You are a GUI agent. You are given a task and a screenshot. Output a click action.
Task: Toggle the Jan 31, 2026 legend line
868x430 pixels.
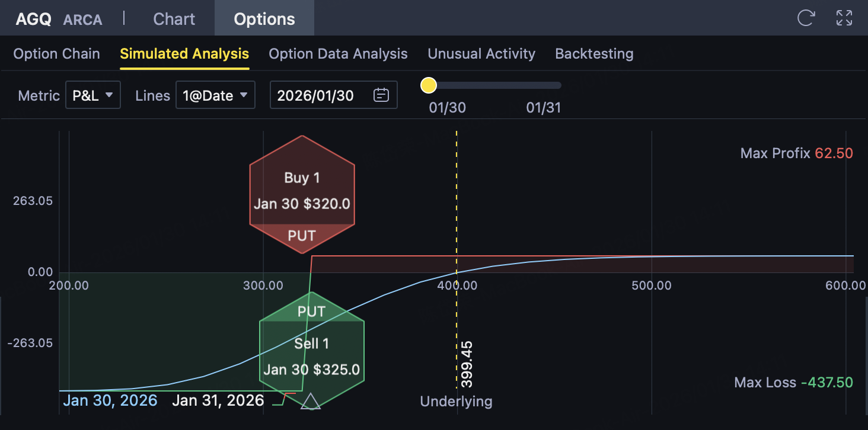tap(218, 400)
